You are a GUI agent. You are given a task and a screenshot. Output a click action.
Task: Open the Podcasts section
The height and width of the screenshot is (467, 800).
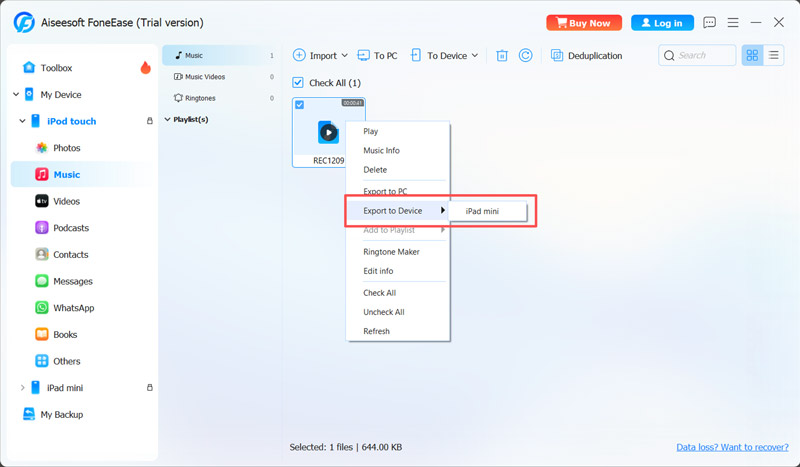[71, 228]
